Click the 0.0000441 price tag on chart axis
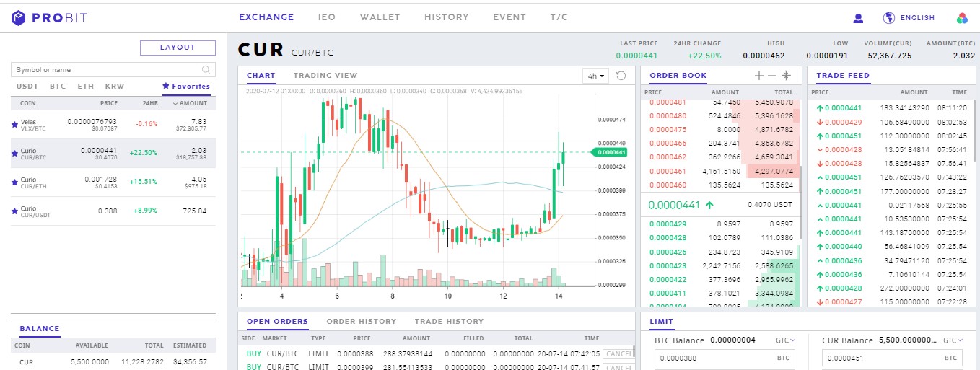Image resolution: width=980 pixels, height=370 pixels. 611,152
